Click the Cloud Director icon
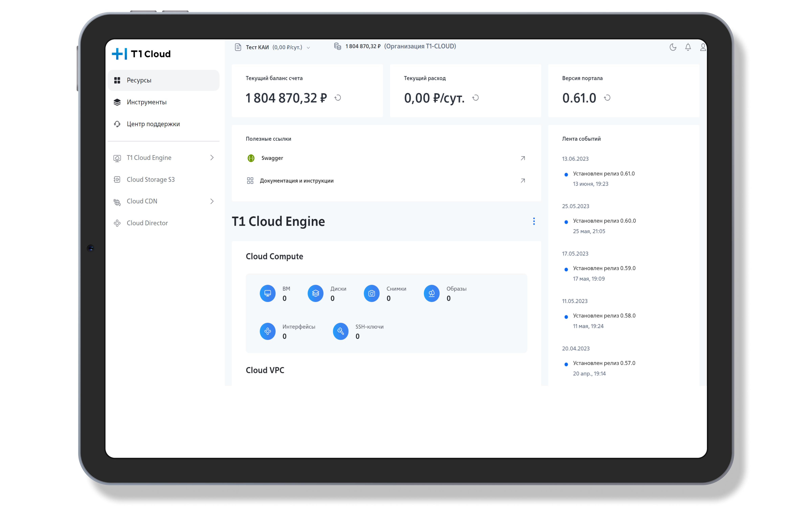 pyautogui.click(x=117, y=223)
